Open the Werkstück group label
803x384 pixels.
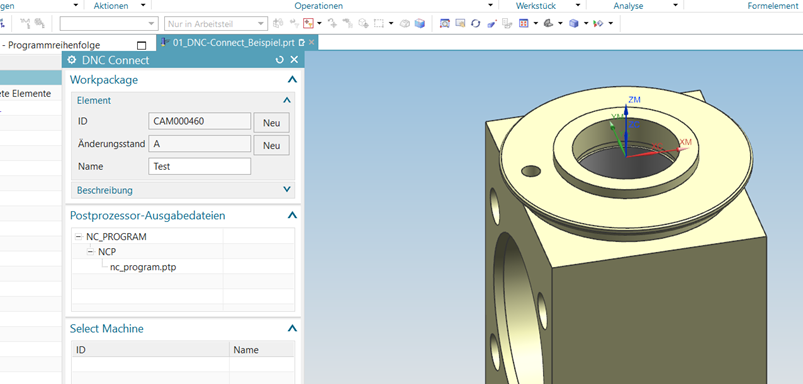(536, 6)
